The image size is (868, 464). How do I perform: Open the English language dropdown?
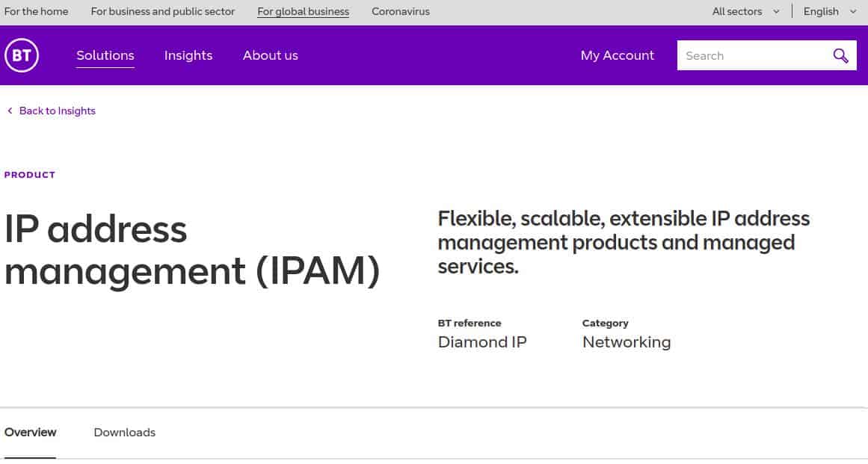[830, 12]
